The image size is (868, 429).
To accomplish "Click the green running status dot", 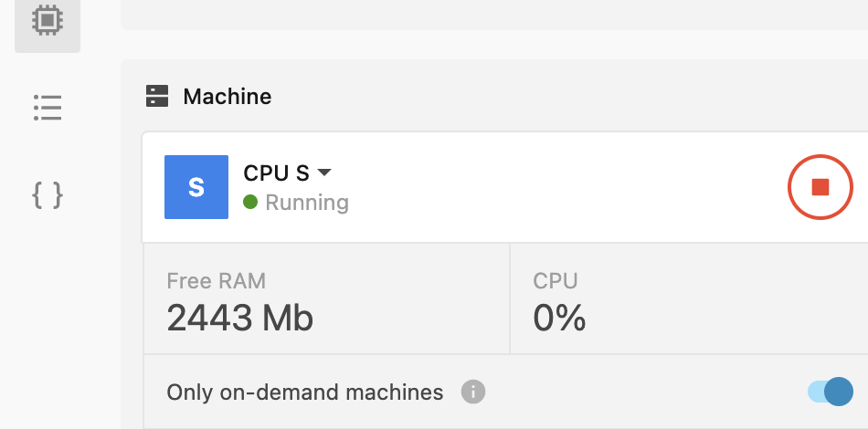I will tap(250, 203).
